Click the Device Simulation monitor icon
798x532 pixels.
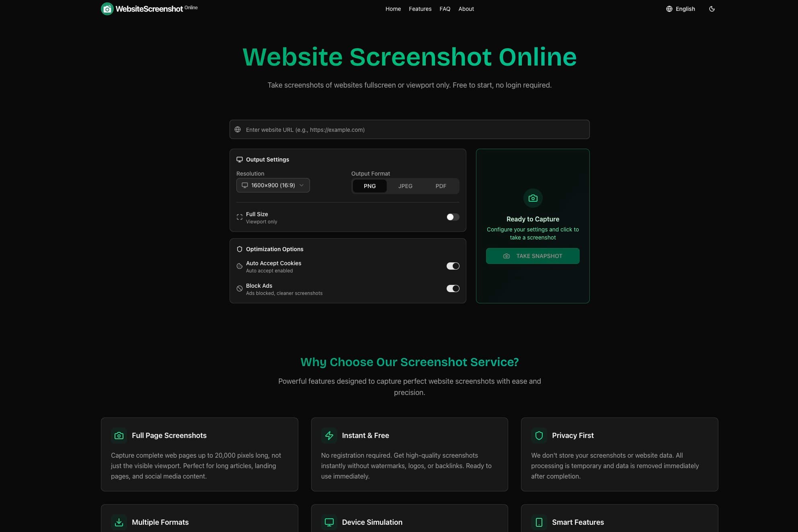(x=329, y=522)
